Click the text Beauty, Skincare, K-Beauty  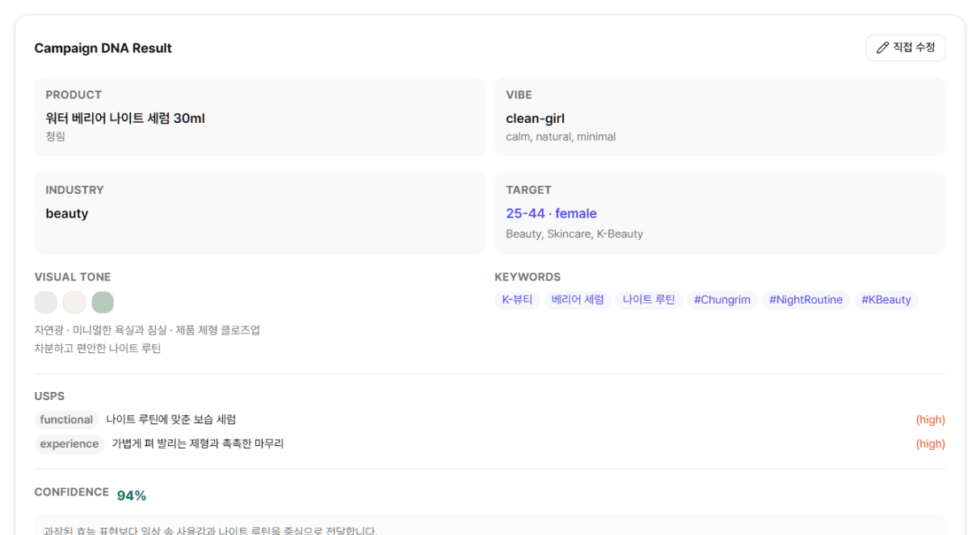(x=574, y=234)
